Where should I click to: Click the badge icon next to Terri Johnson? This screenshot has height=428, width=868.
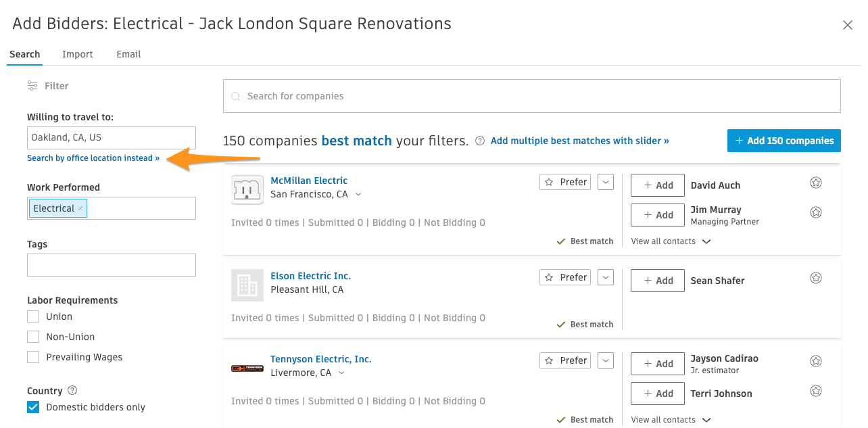(x=815, y=390)
